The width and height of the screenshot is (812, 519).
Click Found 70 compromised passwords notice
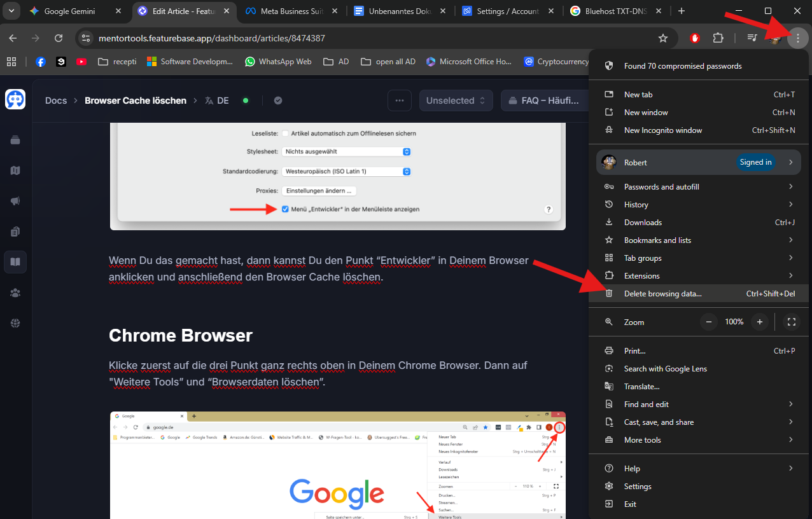pyautogui.click(x=699, y=66)
